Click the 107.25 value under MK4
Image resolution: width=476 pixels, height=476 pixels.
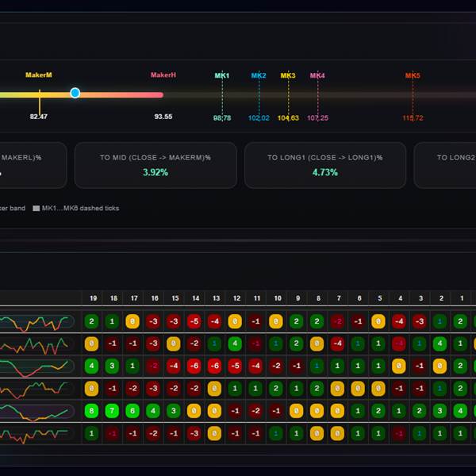(x=317, y=117)
